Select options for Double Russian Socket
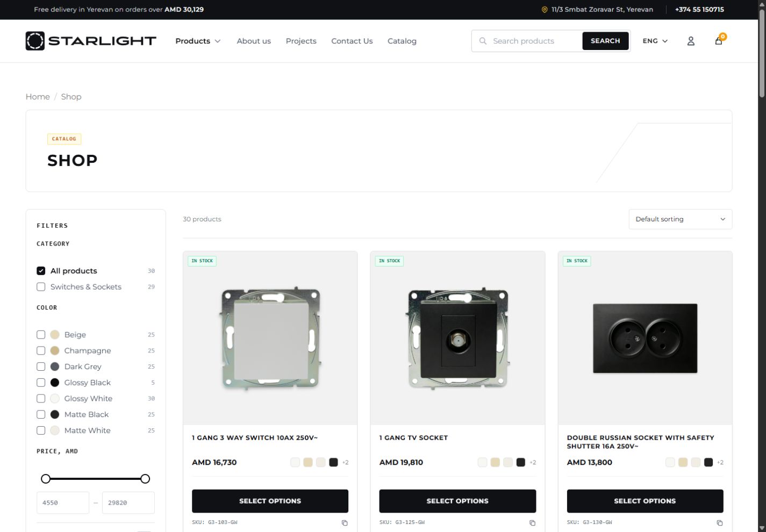The height and width of the screenshot is (532, 766). click(645, 501)
